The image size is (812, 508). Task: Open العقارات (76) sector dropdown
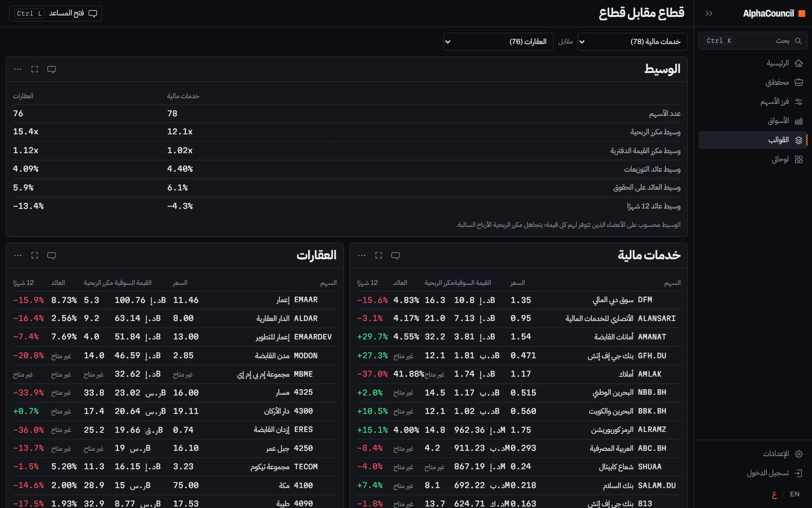point(498,41)
